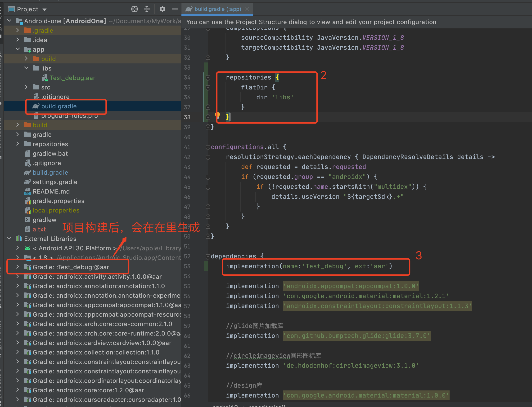Select local.properties file
The image size is (532, 407).
56,210
